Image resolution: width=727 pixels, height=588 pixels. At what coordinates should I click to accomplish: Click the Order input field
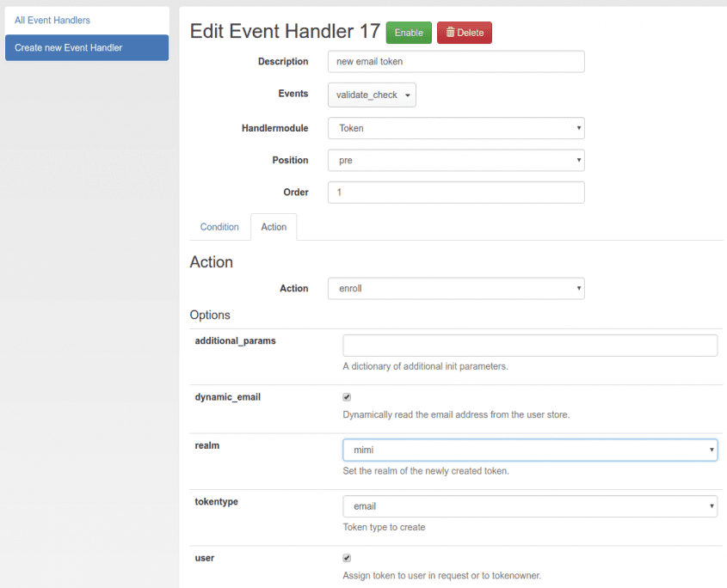point(456,193)
